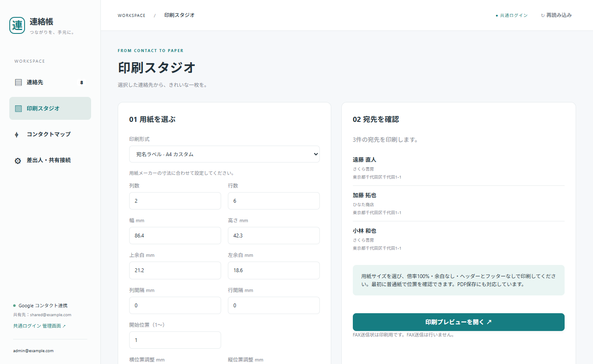Viewport: 593px width, 364px height.
Task: Click the gear icon beside 差出人・共有接続
Action: pyautogui.click(x=18, y=161)
